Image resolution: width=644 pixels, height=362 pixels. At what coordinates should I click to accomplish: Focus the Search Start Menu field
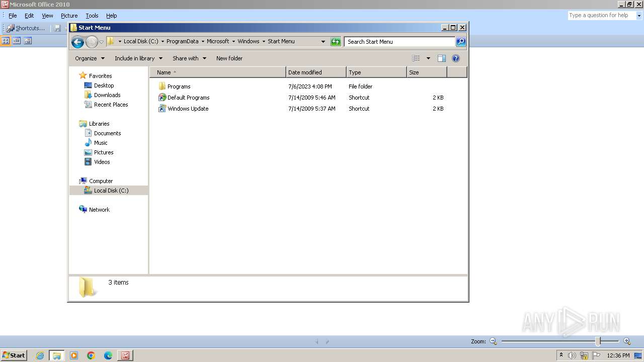tap(400, 42)
